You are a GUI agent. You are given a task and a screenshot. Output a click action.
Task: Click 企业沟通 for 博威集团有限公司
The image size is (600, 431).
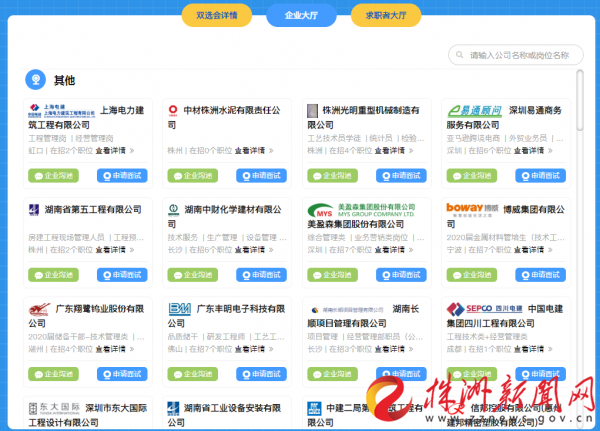pyautogui.click(x=472, y=275)
